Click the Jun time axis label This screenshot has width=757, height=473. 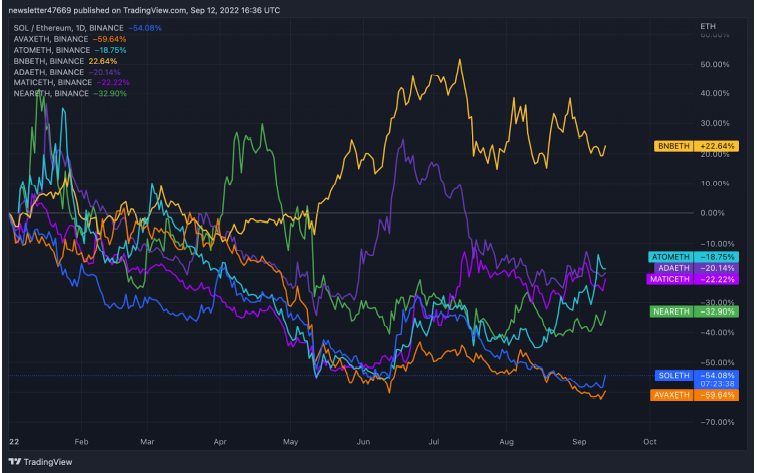pos(363,442)
